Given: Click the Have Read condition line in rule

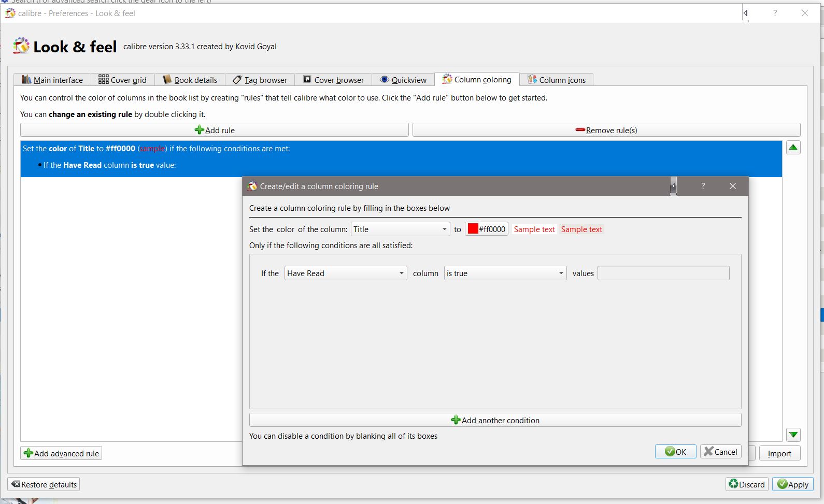Looking at the screenshot, I should coord(109,165).
